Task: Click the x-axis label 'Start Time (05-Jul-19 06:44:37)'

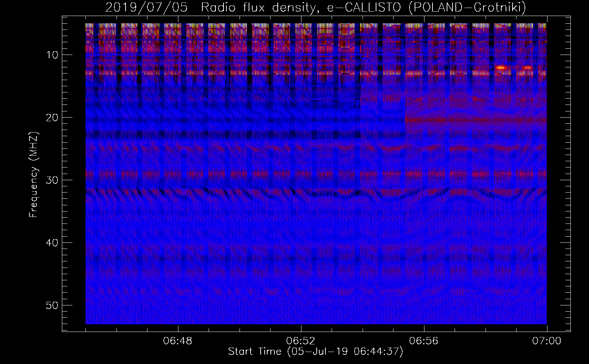Action: (316, 352)
